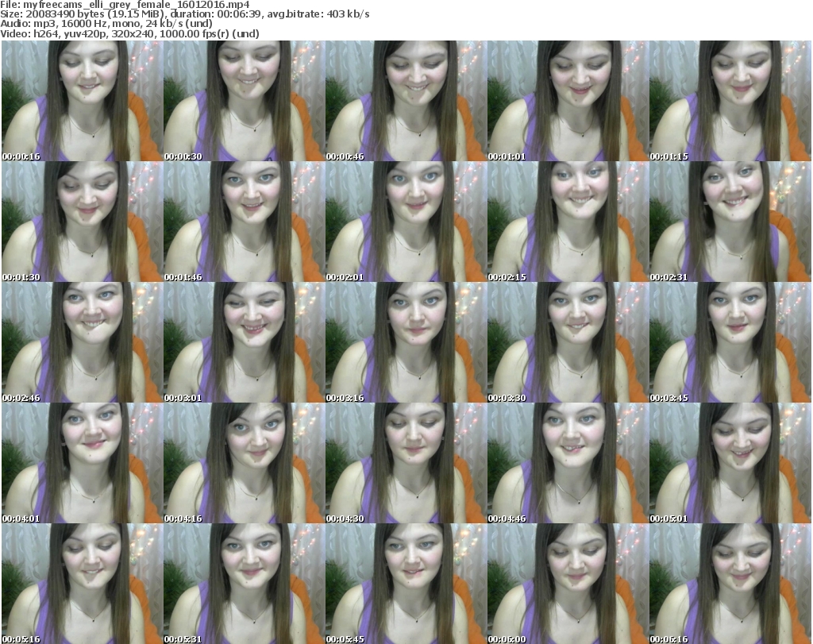
Task: Pick the 00:03:16 video frame
Action: tap(406, 343)
